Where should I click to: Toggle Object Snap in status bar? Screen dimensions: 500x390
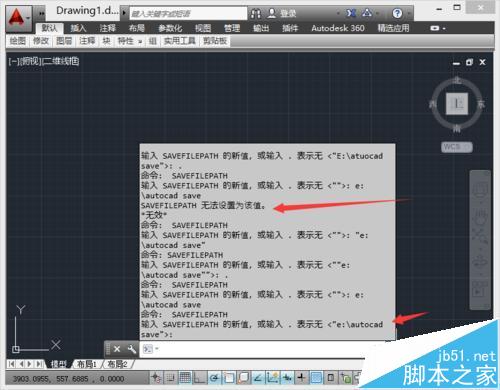[229, 378]
